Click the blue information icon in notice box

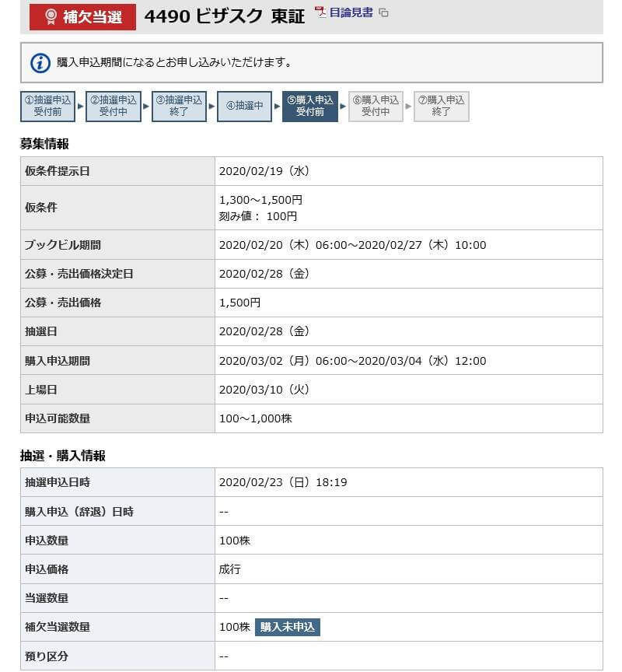point(40,63)
